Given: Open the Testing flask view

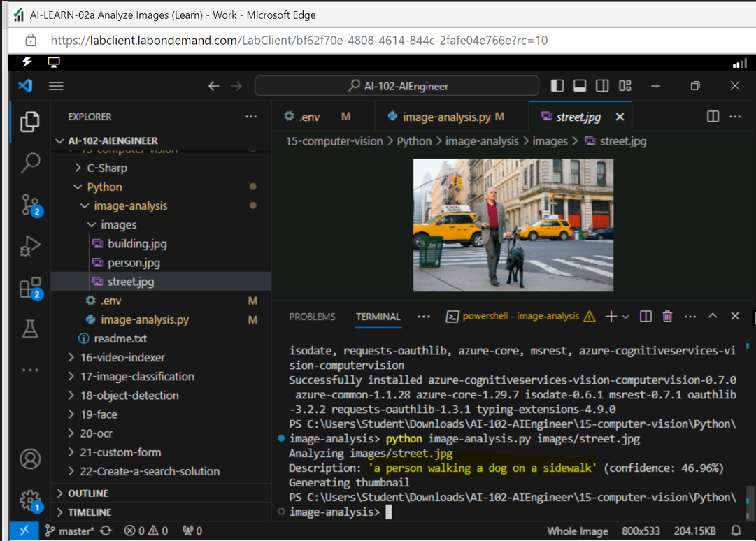Looking at the screenshot, I should [30, 329].
